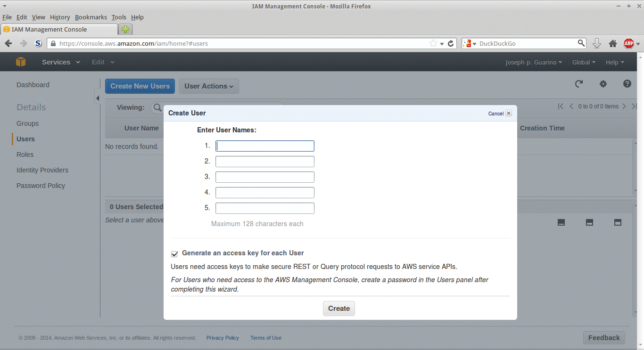Click the AWS cube logo in the navbar
The image size is (644, 350).
(x=20, y=62)
